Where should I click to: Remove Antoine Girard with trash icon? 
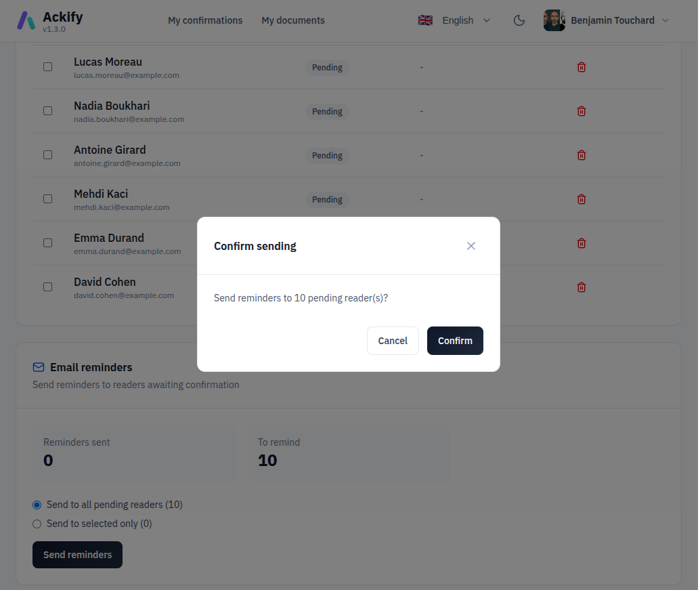pyautogui.click(x=582, y=155)
